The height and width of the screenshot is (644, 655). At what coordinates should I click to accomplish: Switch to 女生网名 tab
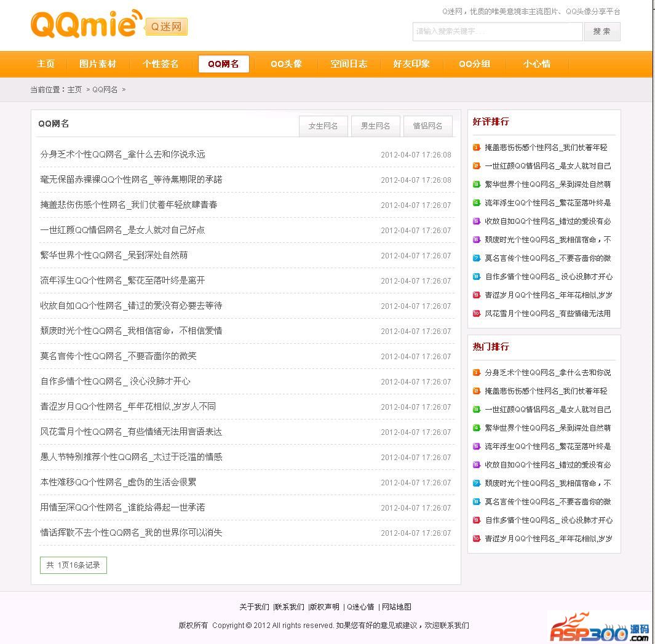[x=323, y=126]
